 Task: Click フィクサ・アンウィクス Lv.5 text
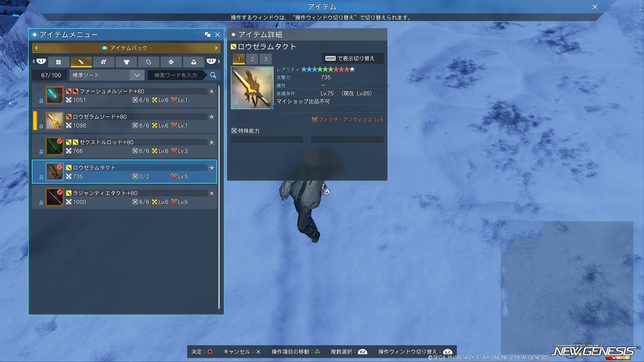coord(351,120)
